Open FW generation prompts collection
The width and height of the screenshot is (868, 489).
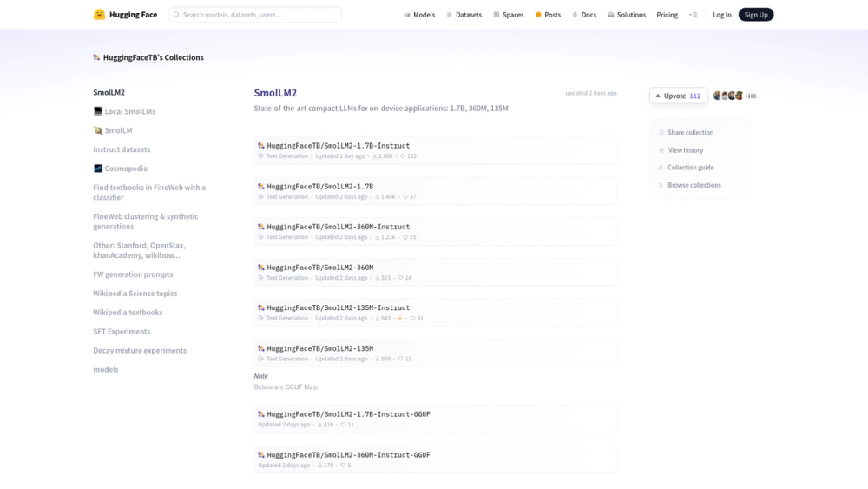pos(133,274)
